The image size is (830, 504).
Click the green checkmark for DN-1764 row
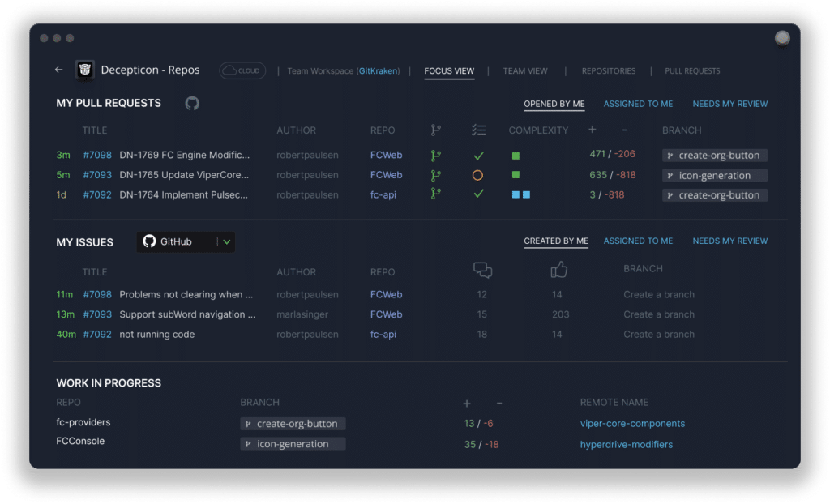click(x=478, y=194)
